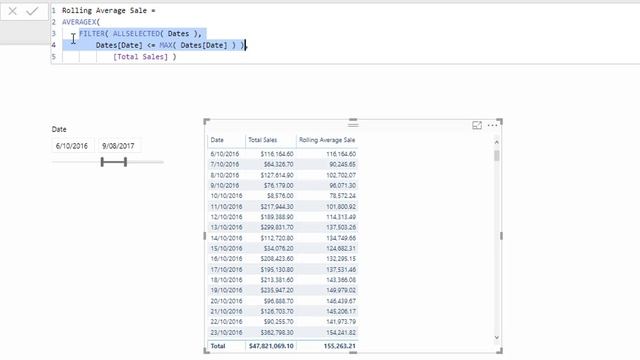The height and width of the screenshot is (360, 640).
Task: Click [Total Sales] reference in formula
Action: 141,57
